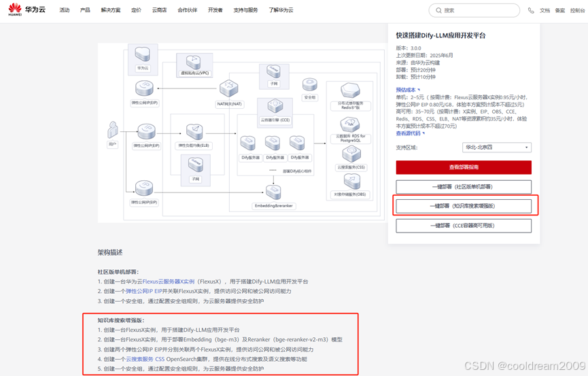Click the 云容器引擎 (CCE) icon
Image resolution: width=588 pixels, height=376 pixels.
pyautogui.click(x=275, y=107)
